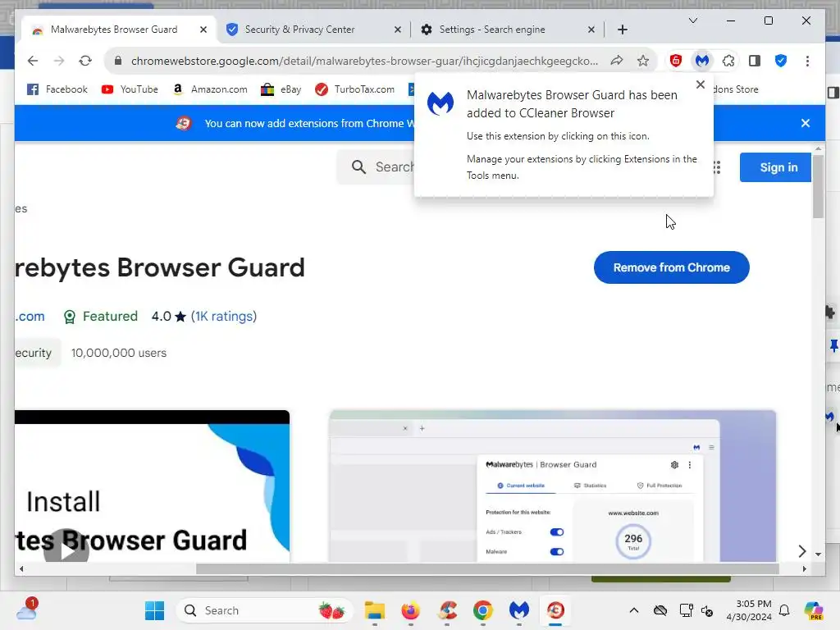Screen dimensions: 840x630
Task: Click the taskbar Search box
Action: [265, 610]
